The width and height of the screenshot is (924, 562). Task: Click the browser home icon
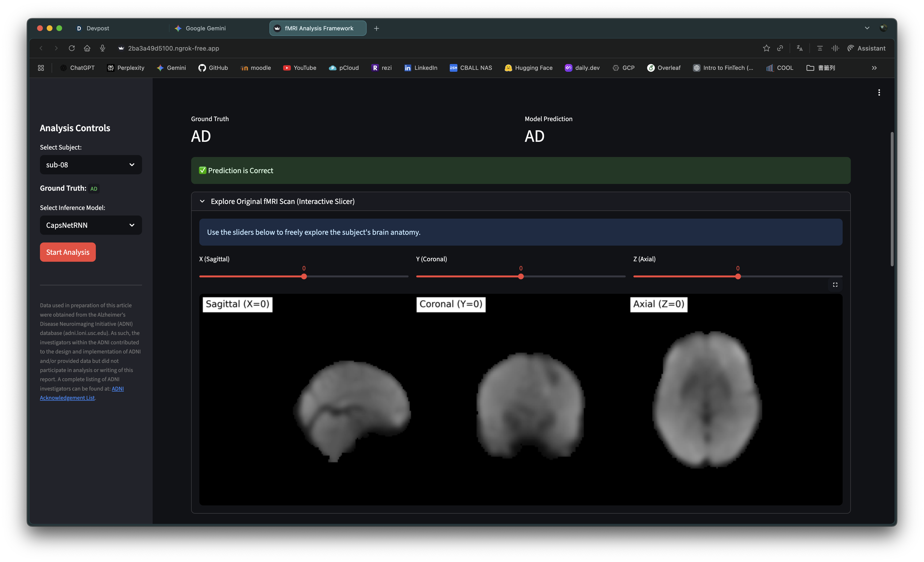(x=87, y=48)
